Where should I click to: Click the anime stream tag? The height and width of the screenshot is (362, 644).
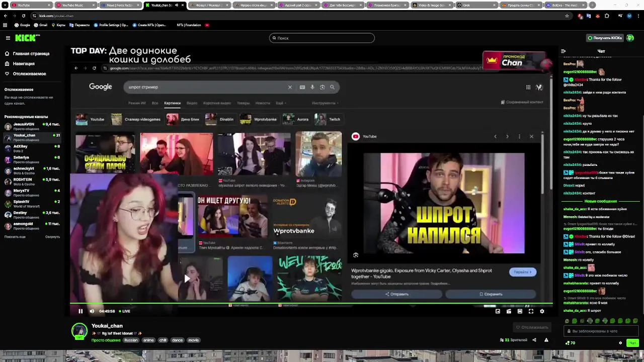[x=148, y=340]
